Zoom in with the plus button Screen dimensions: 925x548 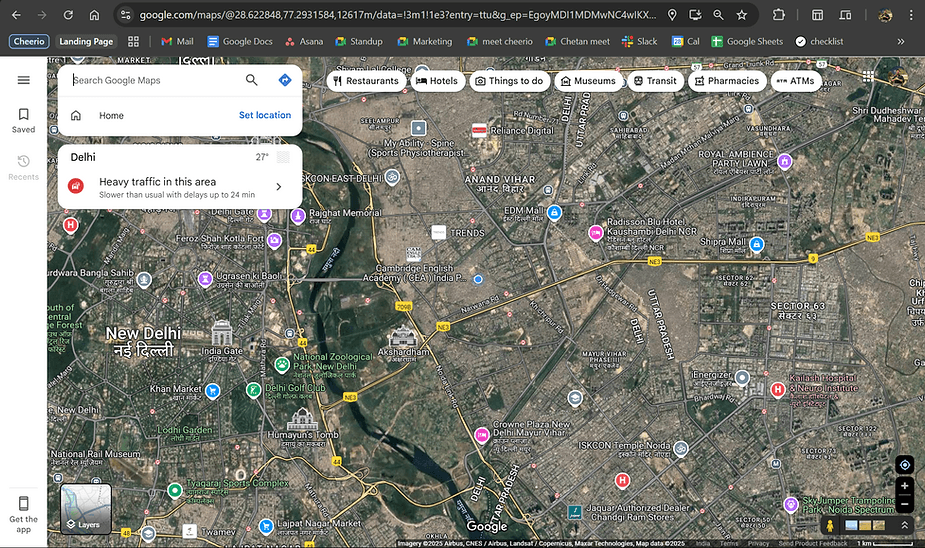coord(905,485)
